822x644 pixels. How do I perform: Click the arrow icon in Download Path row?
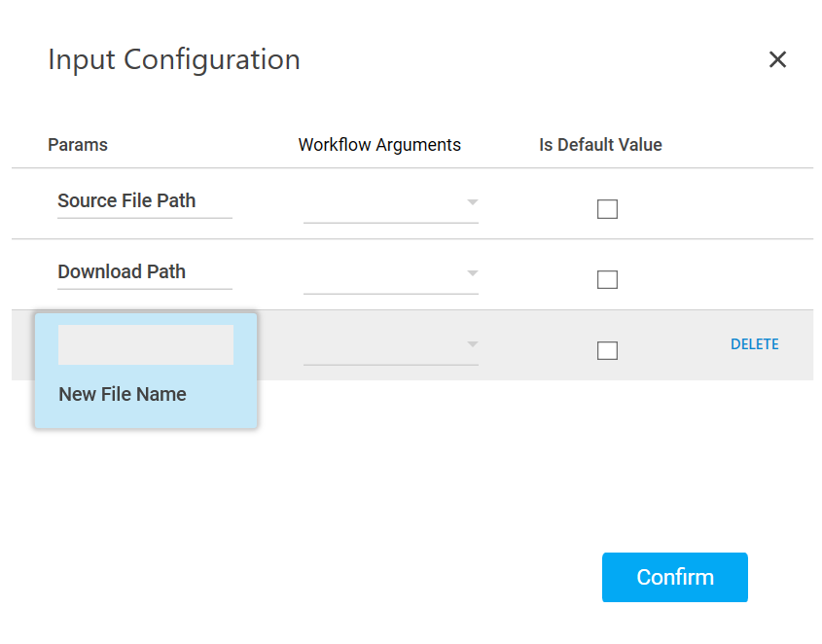point(473,273)
